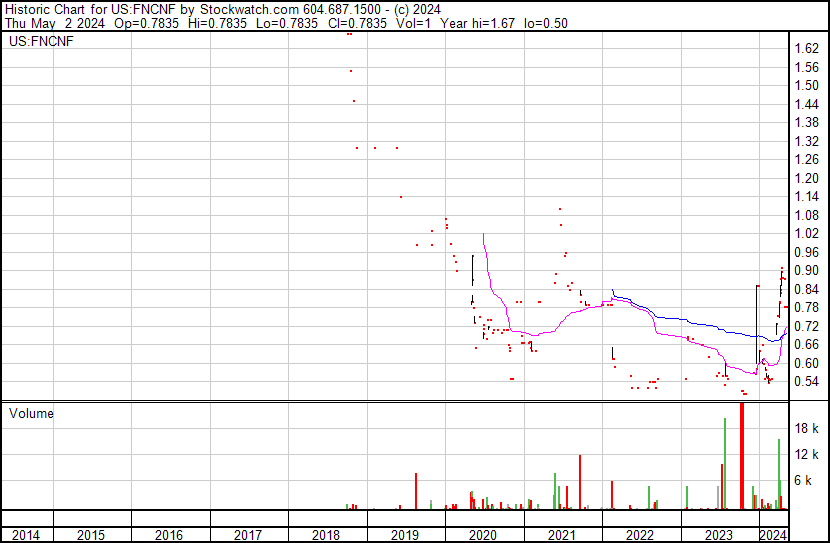This screenshot has width=830, height=543.
Task: Select the 2023 year label
Action: pos(719,535)
